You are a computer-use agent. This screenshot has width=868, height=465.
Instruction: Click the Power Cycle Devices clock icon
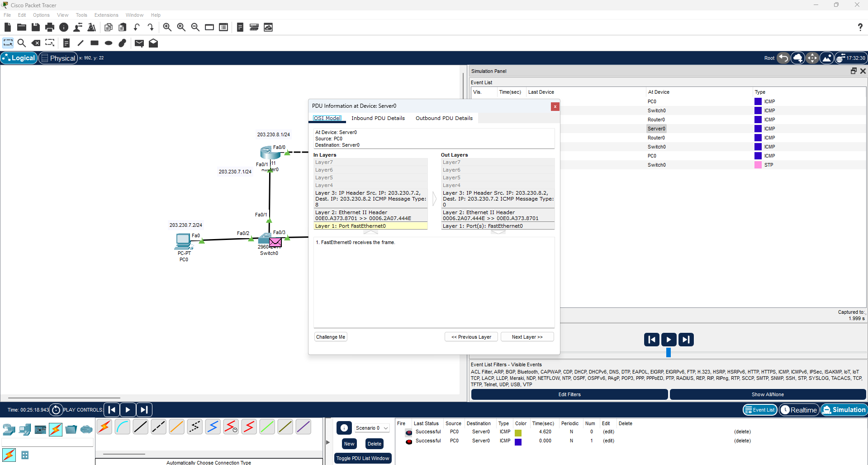56,410
